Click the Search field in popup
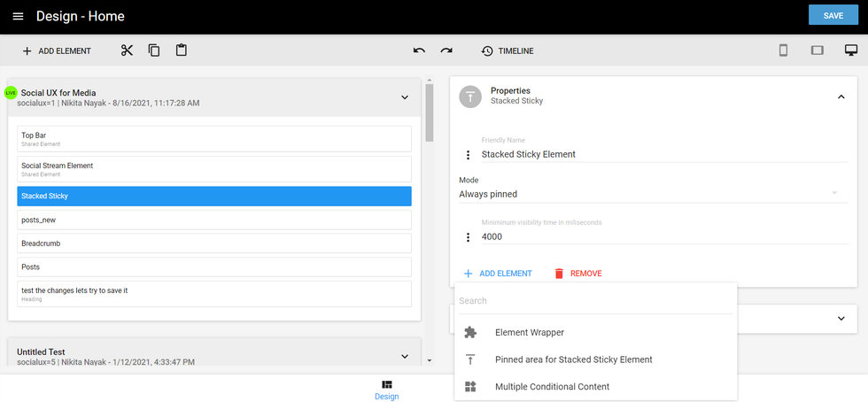The image size is (868, 402). [x=594, y=301]
